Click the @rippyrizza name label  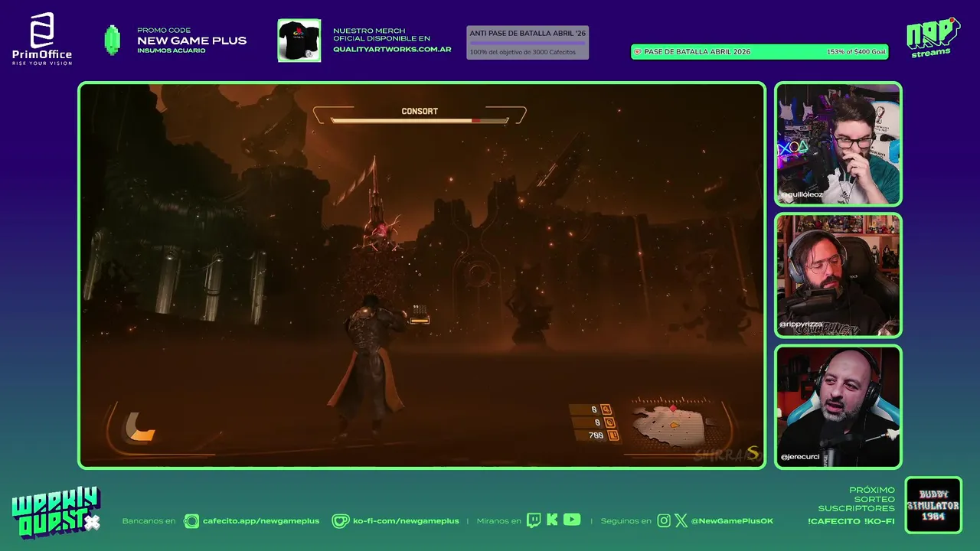(x=801, y=324)
